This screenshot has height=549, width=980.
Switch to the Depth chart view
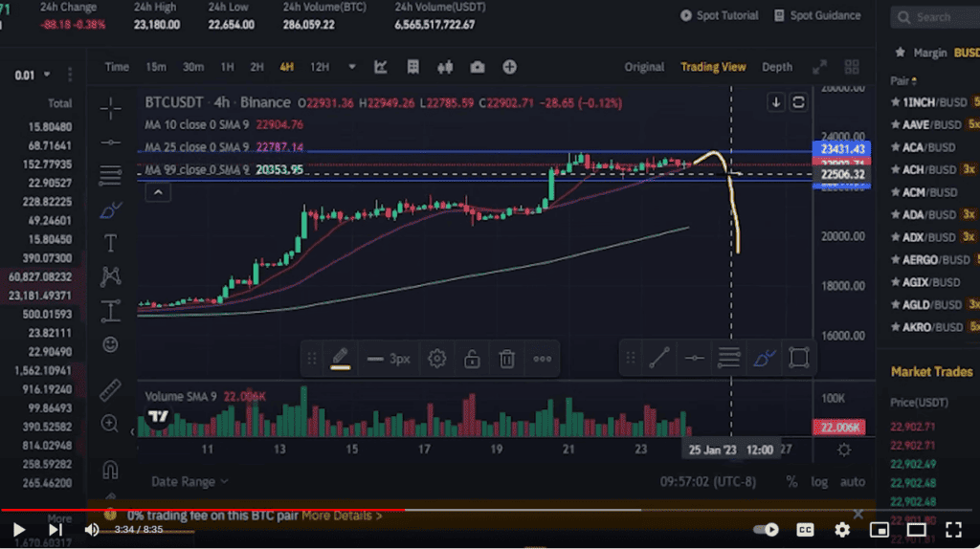click(x=777, y=67)
